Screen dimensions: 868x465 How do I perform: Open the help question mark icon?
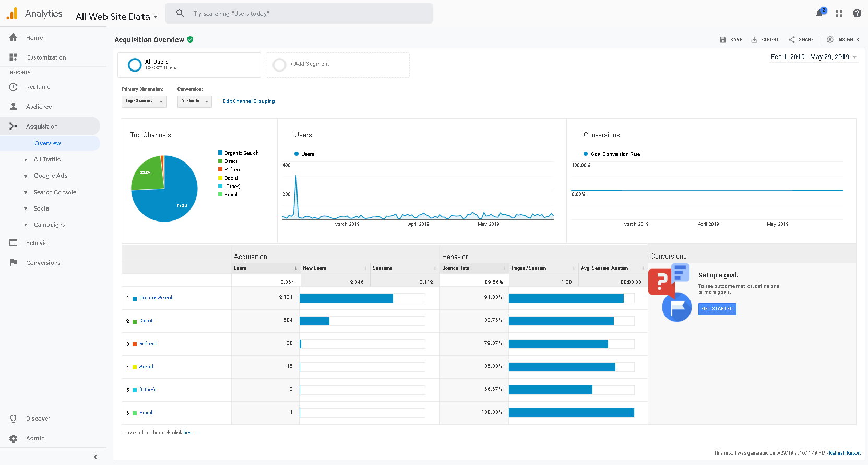pos(857,13)
